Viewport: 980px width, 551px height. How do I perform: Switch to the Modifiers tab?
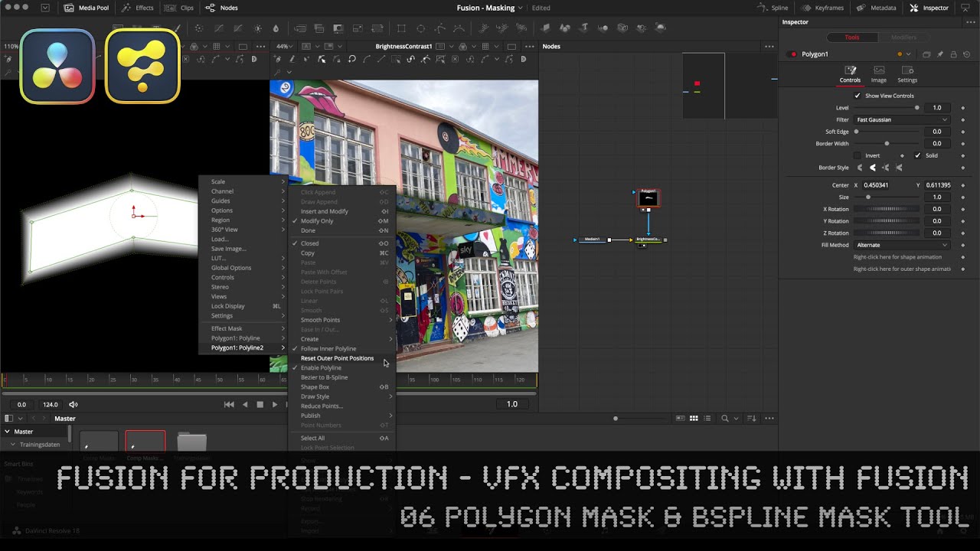(903, 37)
